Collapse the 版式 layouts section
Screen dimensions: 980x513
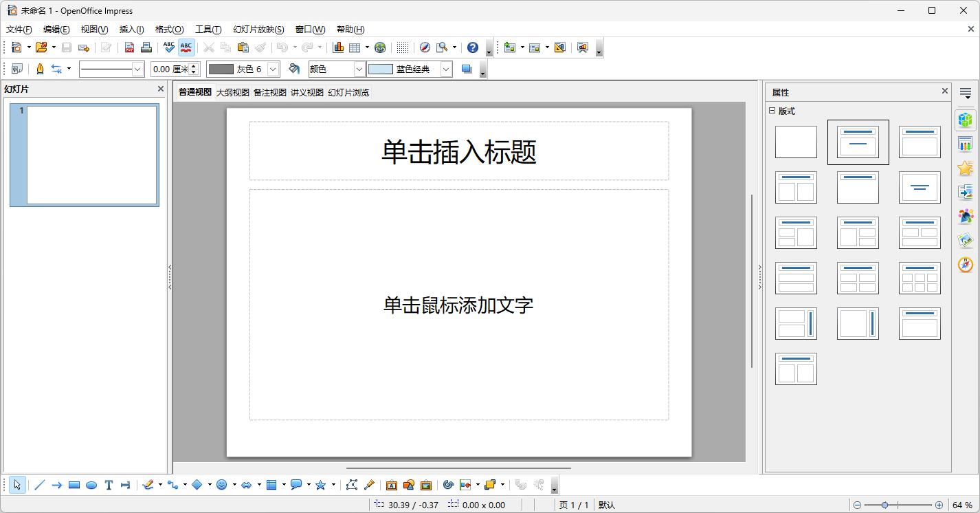click(772, 111)
